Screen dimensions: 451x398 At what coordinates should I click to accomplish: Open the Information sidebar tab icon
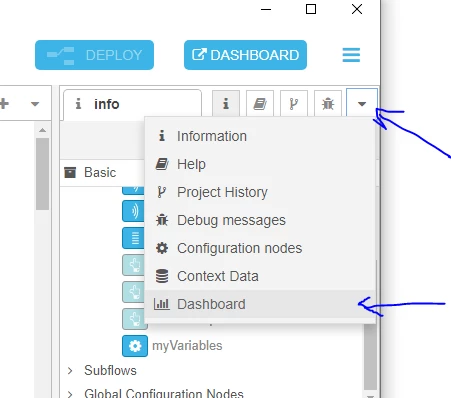226,104
